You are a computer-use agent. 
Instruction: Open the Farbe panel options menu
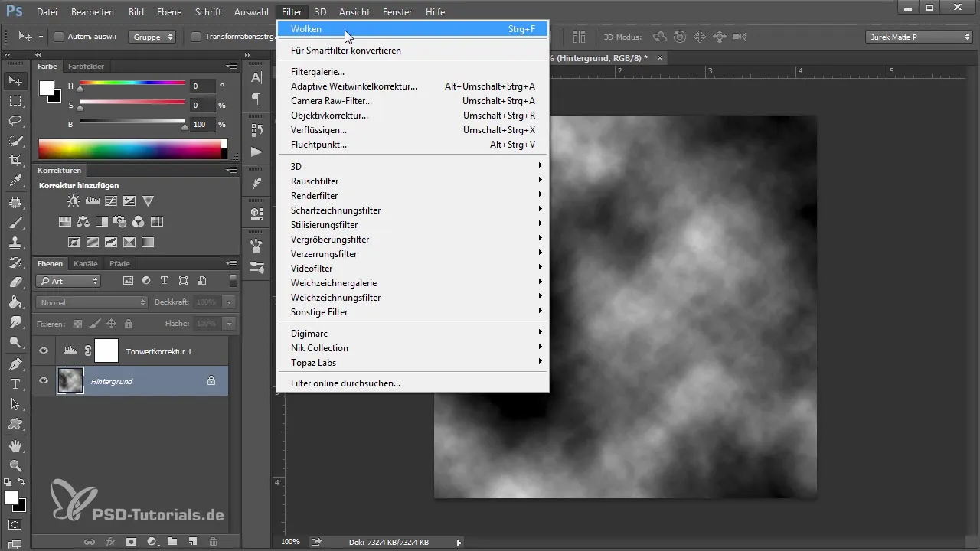coord(232,66)
